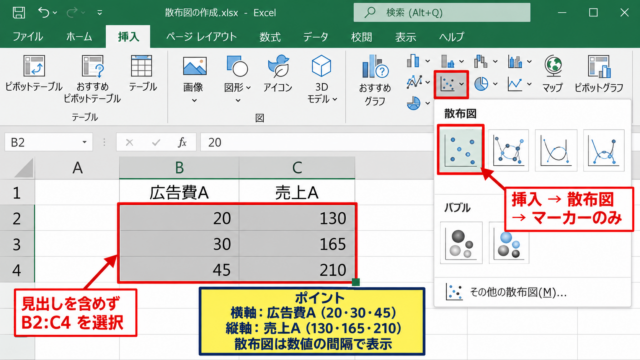Screen dimensions: 640x360
Task: Switch to the ホーム tab
Action: tap(79, 37)
